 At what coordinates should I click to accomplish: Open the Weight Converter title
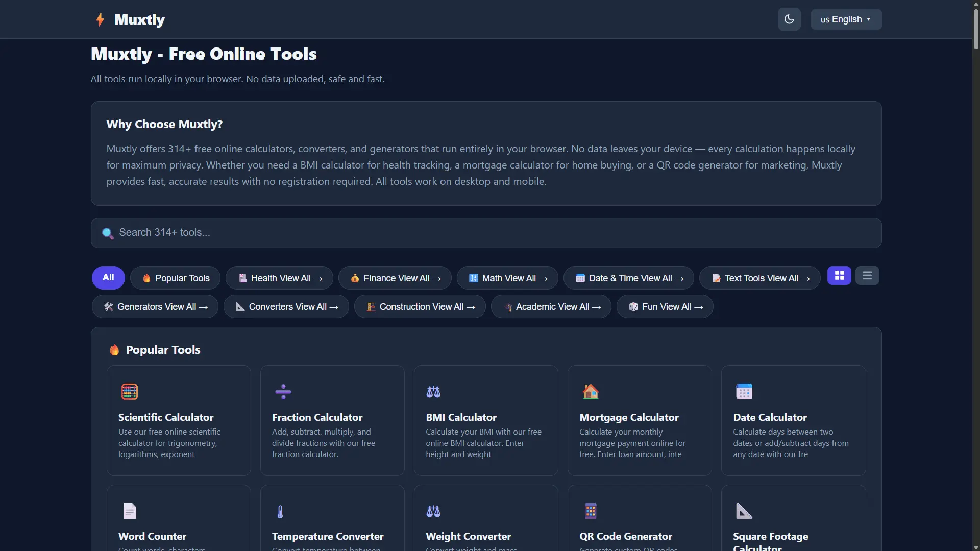click(468, 536)
